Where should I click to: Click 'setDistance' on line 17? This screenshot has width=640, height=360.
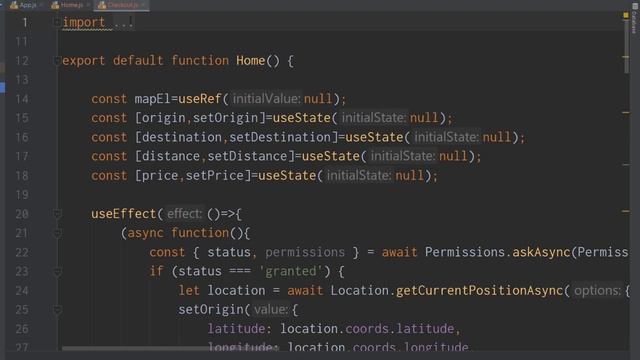(247, 156)
